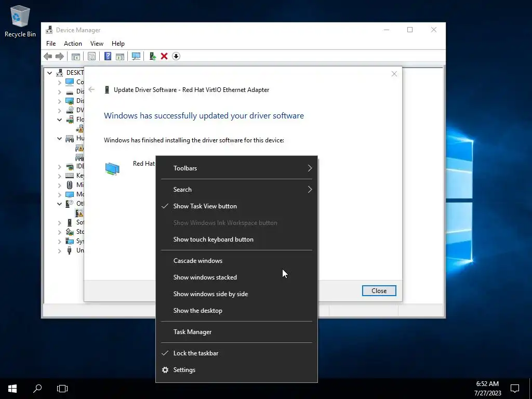Image resolution: width=532 pixels, height=399 pixels.
Task: Select the DESKT computer root node icon
Action: (x=60, y=73)
